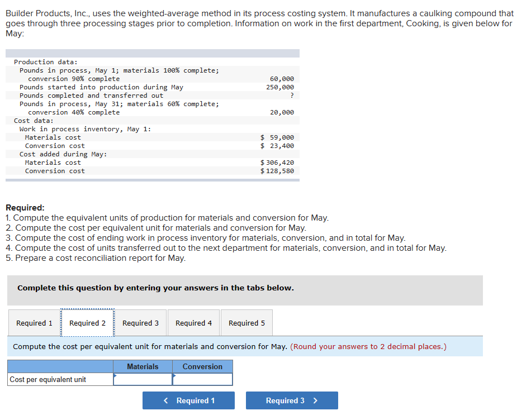Viewport: 531px width, 420px height.
Task: Click requirement 1 about equivalent units
Action: point(167,218)
